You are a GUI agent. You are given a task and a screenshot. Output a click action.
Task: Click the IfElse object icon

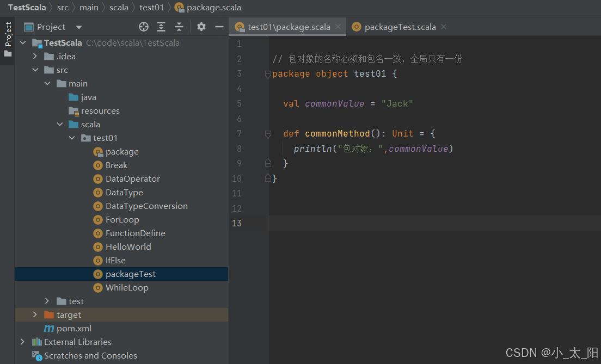pyautogui.click(x=98, y=261)
